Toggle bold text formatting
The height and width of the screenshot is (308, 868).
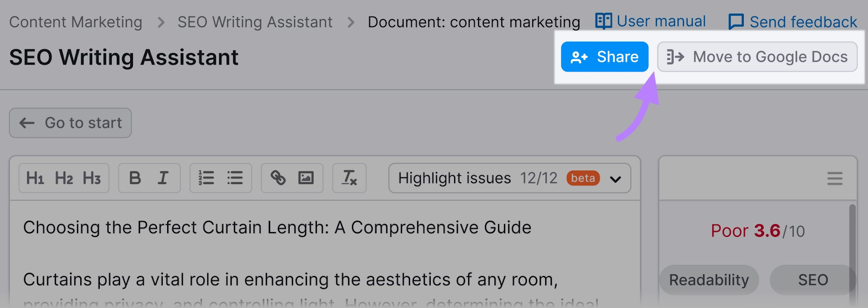click(135, 178)
